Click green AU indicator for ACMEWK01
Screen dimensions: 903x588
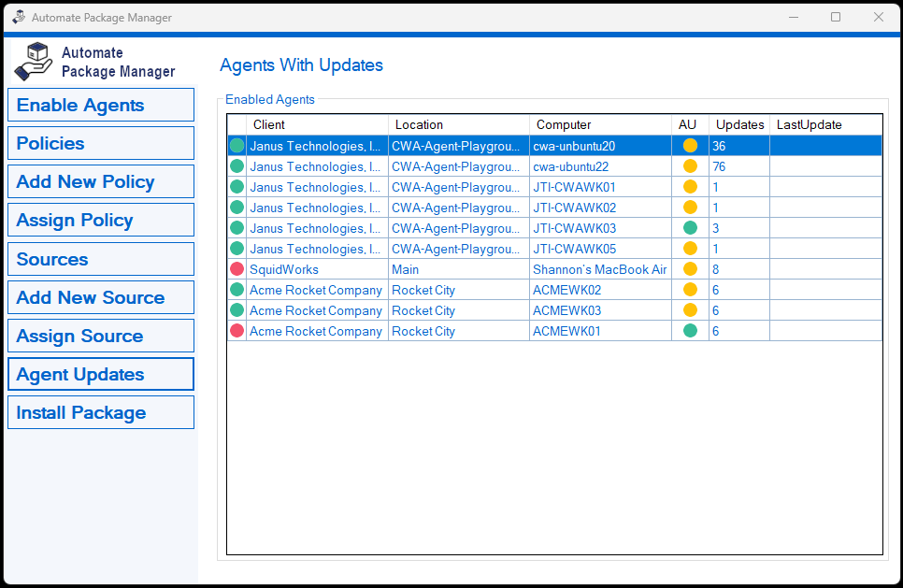click(690, 331)
